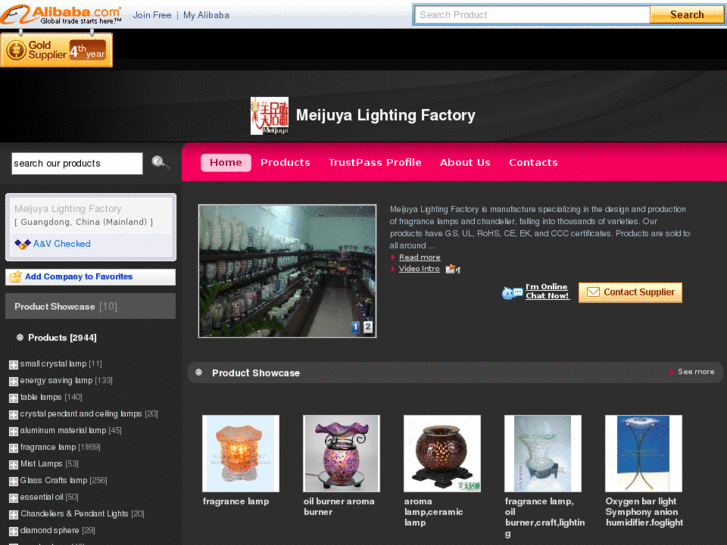Open the My Alibaba link

(x=206, y=15)
